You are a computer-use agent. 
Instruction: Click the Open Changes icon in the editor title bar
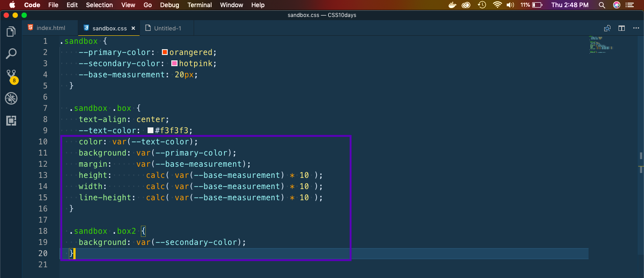click(x=607, y=28)
